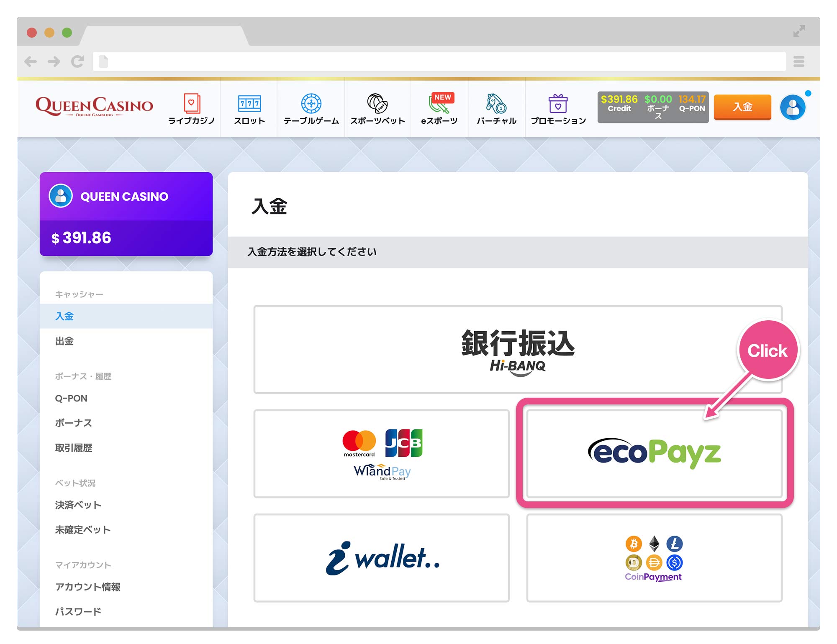The height and width of the screenshot is (644, 837).
Task: Select 銀行振込 Hi-BANQ deposit method
Action: [x=518, y=350]
